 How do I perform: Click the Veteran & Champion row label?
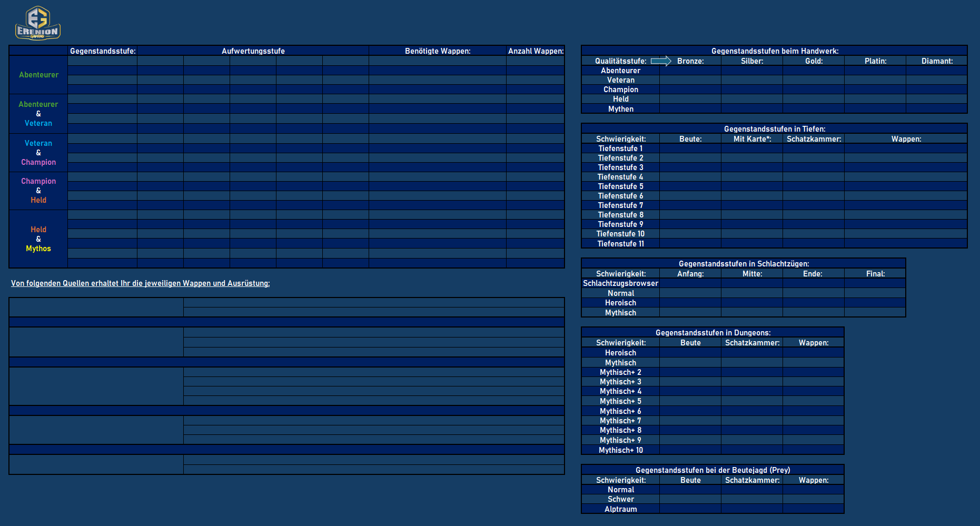[38, 153]
